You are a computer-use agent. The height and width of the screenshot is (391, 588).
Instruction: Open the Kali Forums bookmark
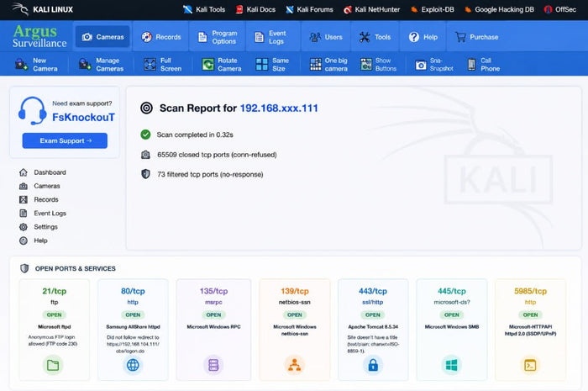click(309, 9)
